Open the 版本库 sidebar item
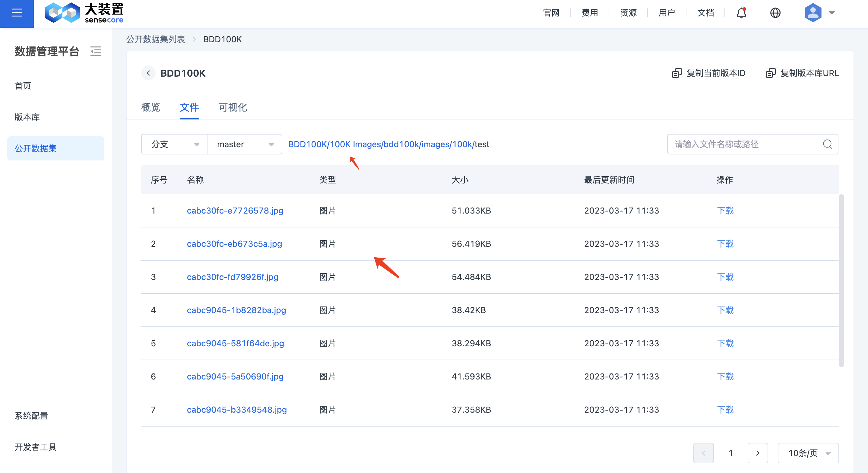The height and width of the screenshot is (473, 868). 27,117
